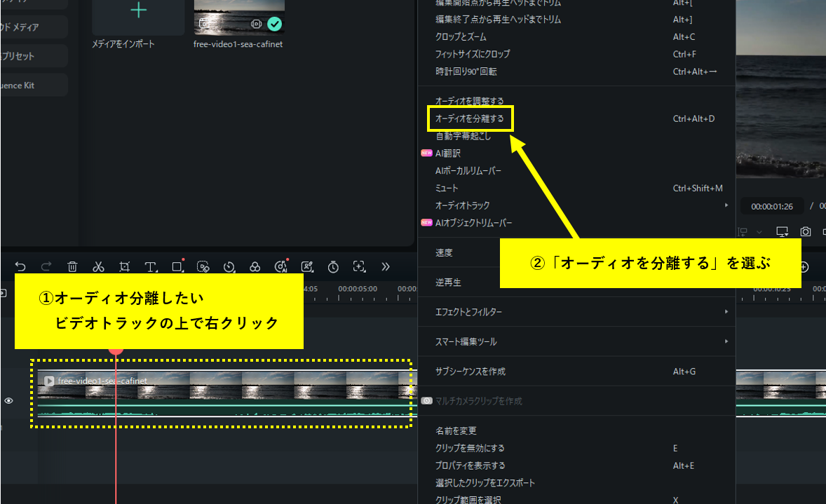Choose オーディオを分離する from context menu
The height and width of the screenshot is (504, 826).
[470, 118]
